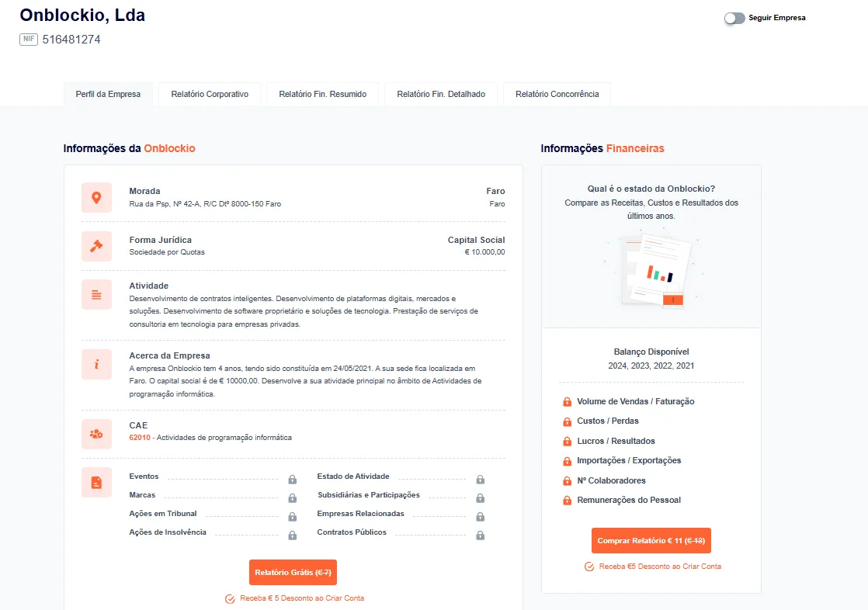Toggle the Seguir Empresa switch
The height and width of the screenshot is (610, 868).
(734, 19)
